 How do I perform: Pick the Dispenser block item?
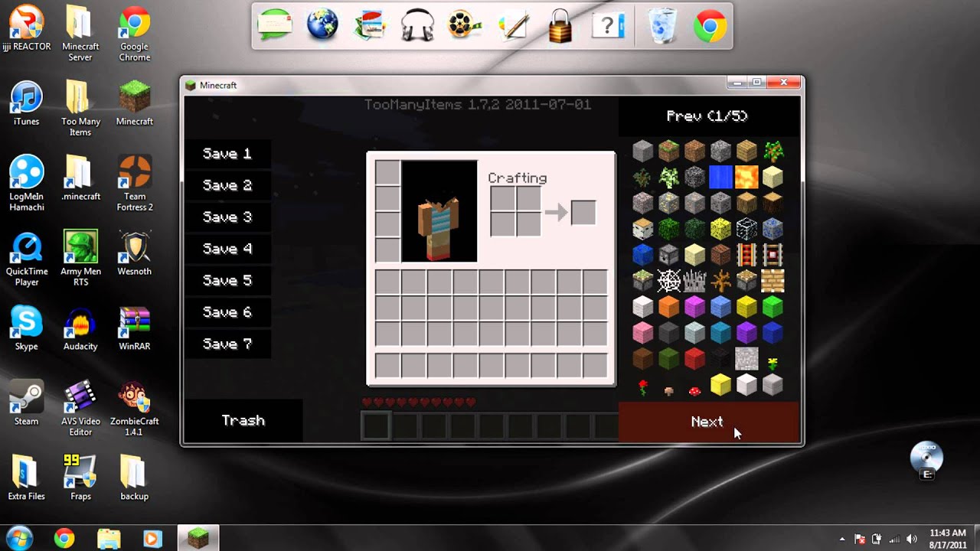(x=668, y=255)
